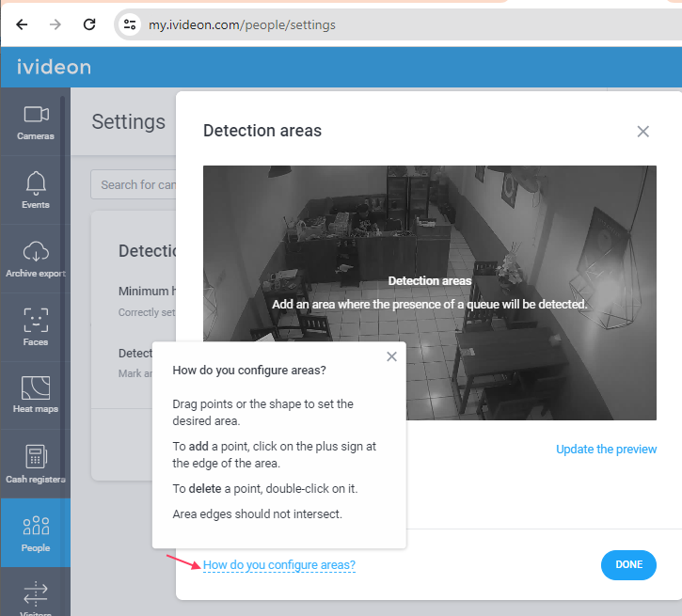Viewport: 682px width, 616px height.
Task: Close the Detection areas dialog
Action: pyautogui.click(x=642, y=132)
